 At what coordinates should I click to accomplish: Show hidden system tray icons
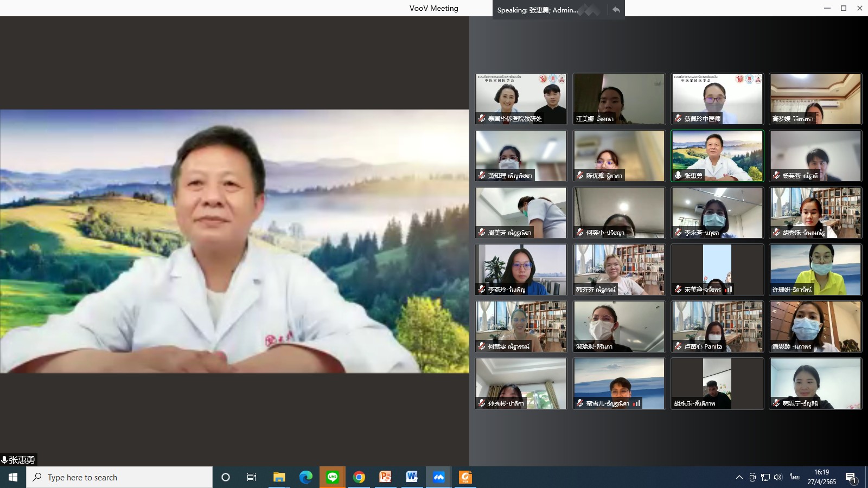739,477
